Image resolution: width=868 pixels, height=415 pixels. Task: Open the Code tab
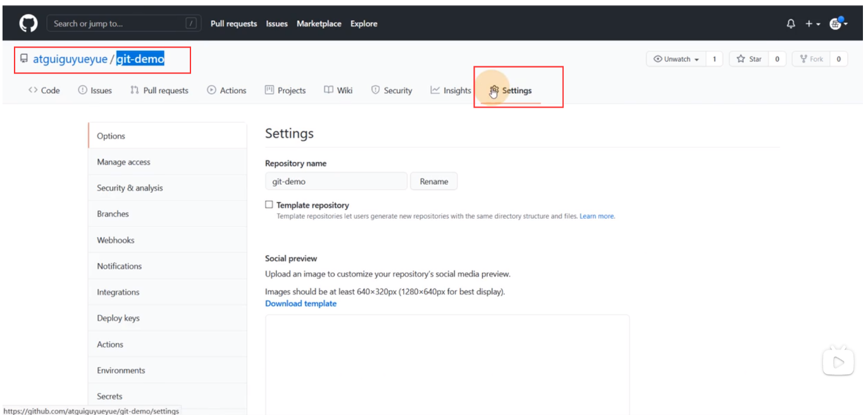[x=44, y=90]
